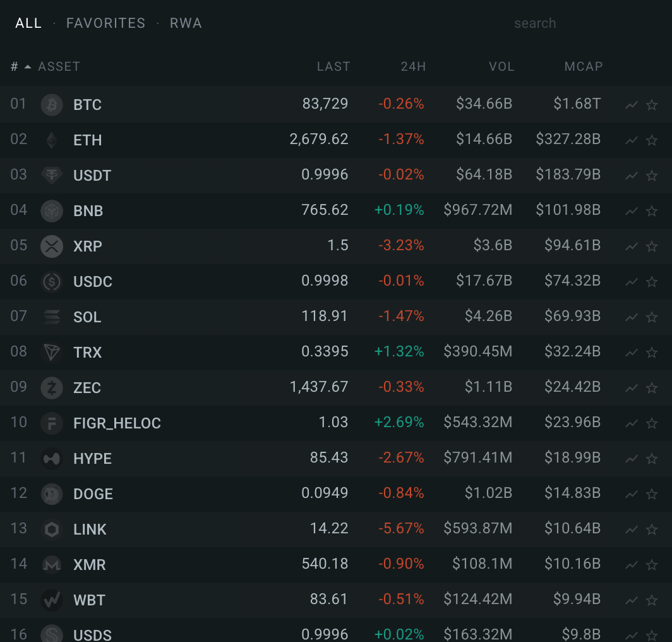Click the Monero XMR logo
Viewport: 672px width, 642px height.
(x=52, y=565)
